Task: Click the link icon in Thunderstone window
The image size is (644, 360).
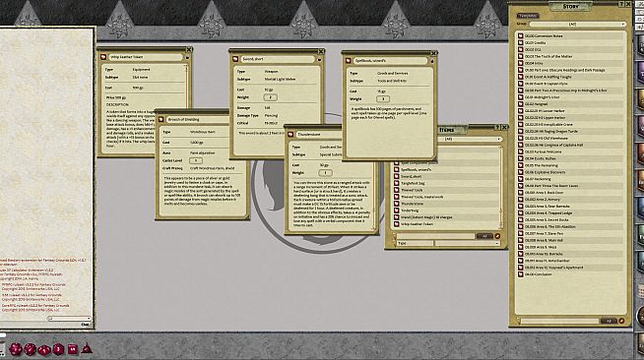Action: (x=290, y=134)
